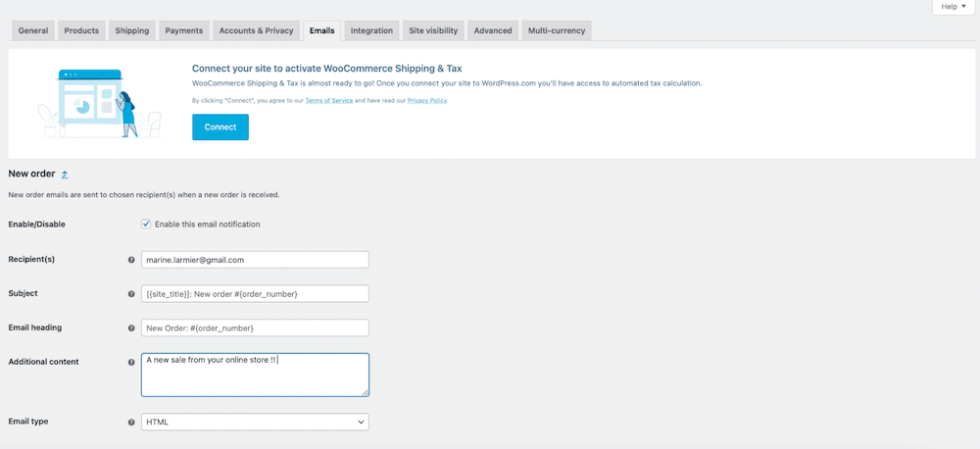Click the 'Email heading' field label
This screenshot has height=449, width=980.
[x=34, y=327]
